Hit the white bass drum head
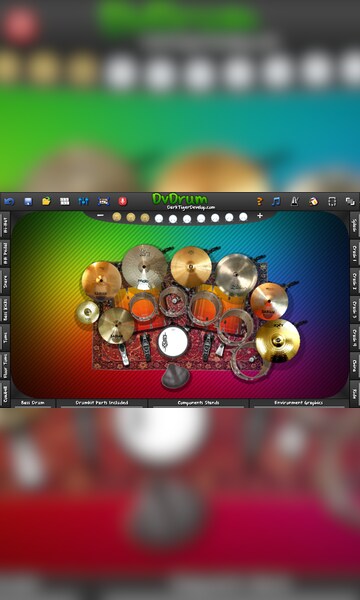Image resolution: width=360 pixels, height=600 pixels. point(173,341)
